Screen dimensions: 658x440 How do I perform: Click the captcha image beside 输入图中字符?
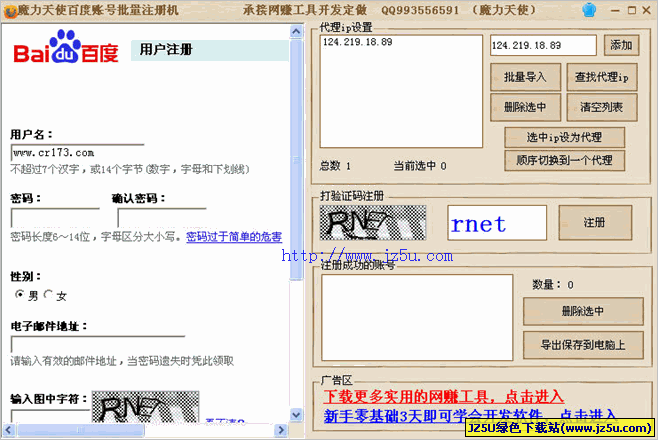click(x=145, y=406)
